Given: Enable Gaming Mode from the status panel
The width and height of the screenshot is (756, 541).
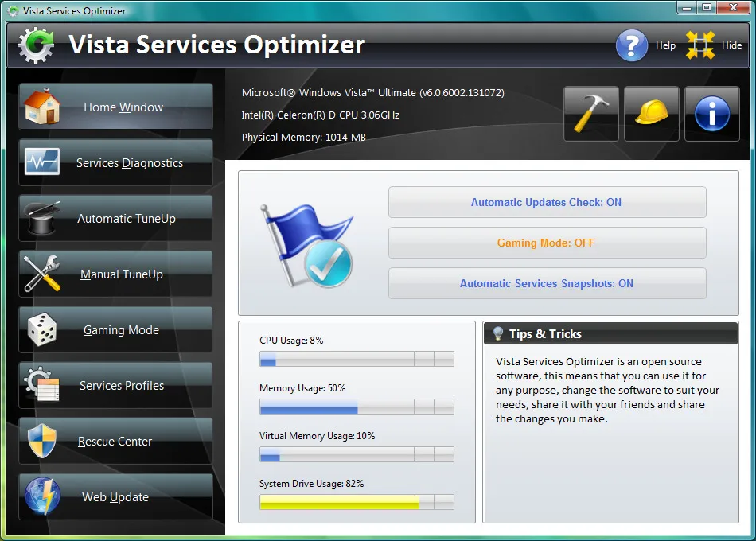Looking at the screenshot, I should pos(547,243).
